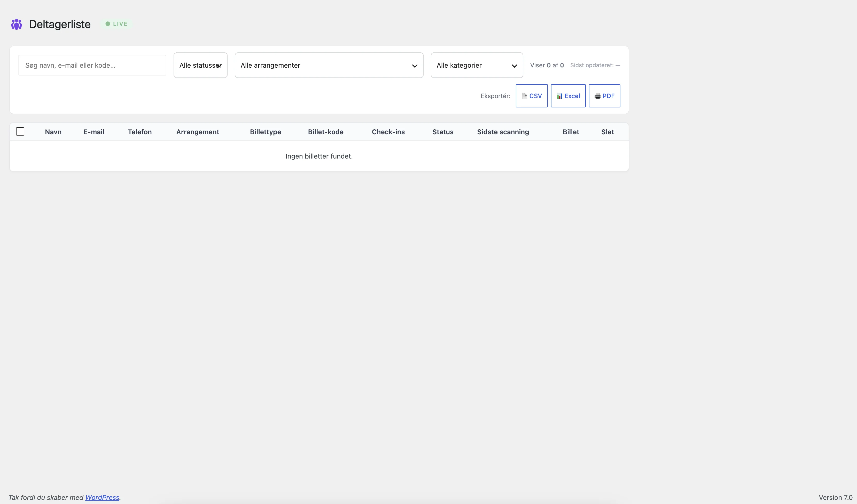Viewport: 857px width, 504px height.
Task: Open the Alle arrangementer dropdown
Action: pyautogui.click(x=329, y=65)
